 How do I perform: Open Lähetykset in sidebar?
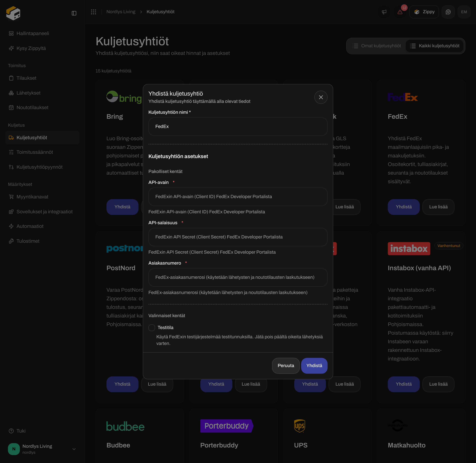(42, 93)
